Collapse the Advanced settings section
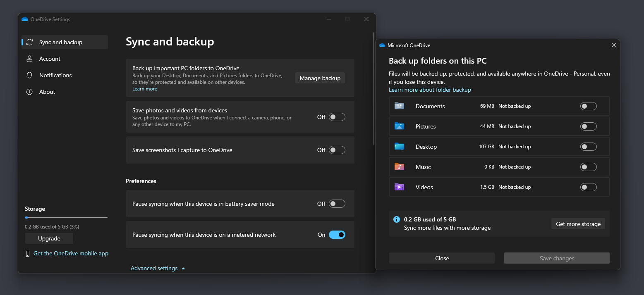The height and width of the screenshot is (295, 644). point(158,268)
